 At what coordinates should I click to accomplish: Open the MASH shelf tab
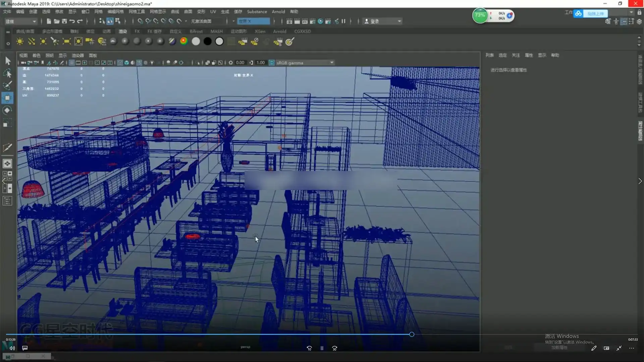216,31
